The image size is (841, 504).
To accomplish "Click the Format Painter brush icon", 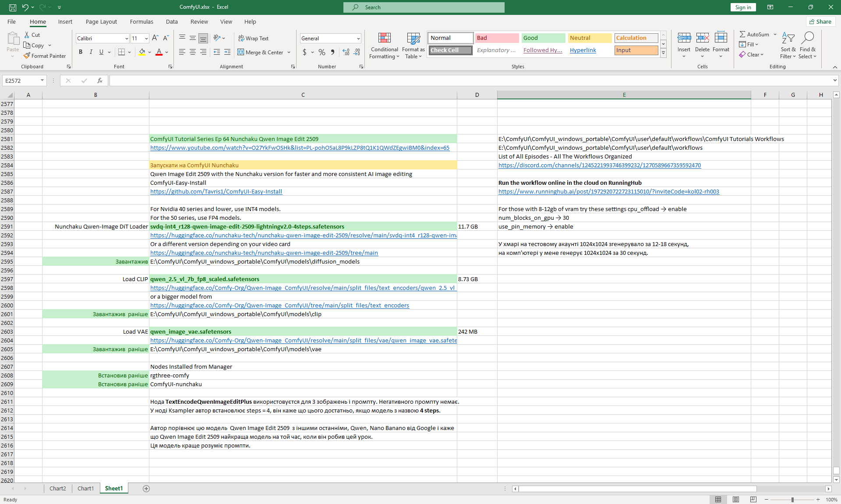I will [27, 56].
